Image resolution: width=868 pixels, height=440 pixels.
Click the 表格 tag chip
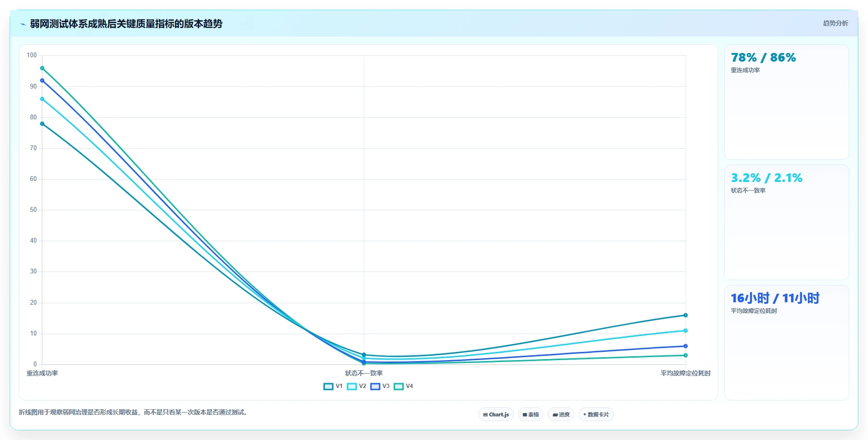pos(531,414)
